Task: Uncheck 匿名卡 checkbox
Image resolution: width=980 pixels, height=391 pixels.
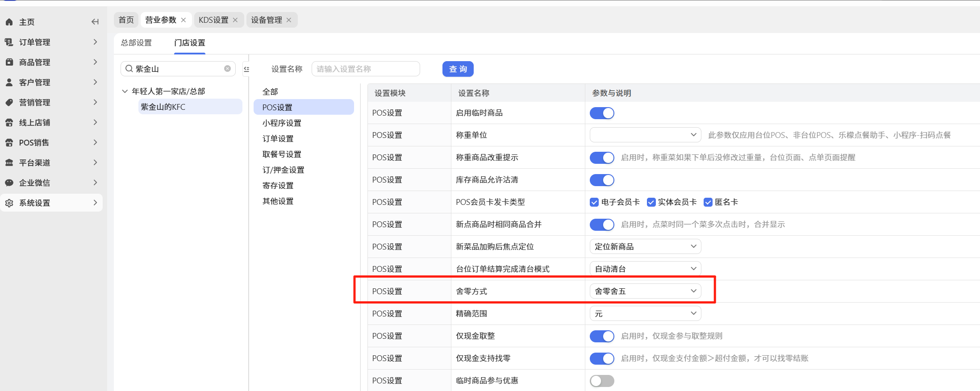Action: click(x=708, y=202)
